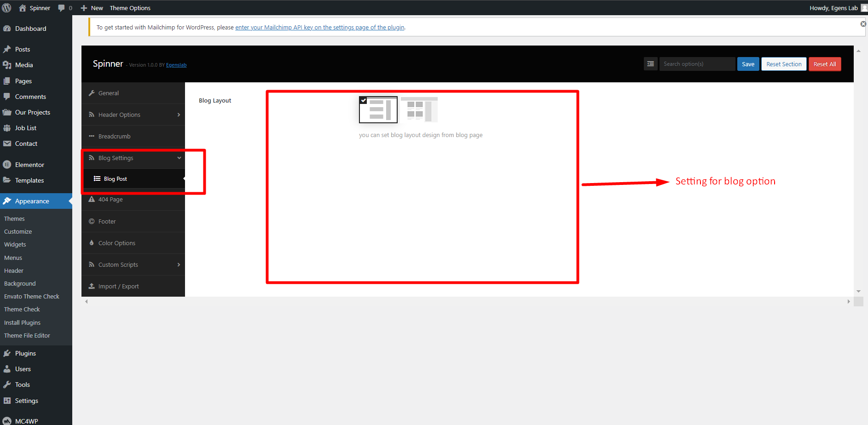Click the Dashboard gauge icon
The width and height of the screenshot is (868, 425).
point(7,29)
